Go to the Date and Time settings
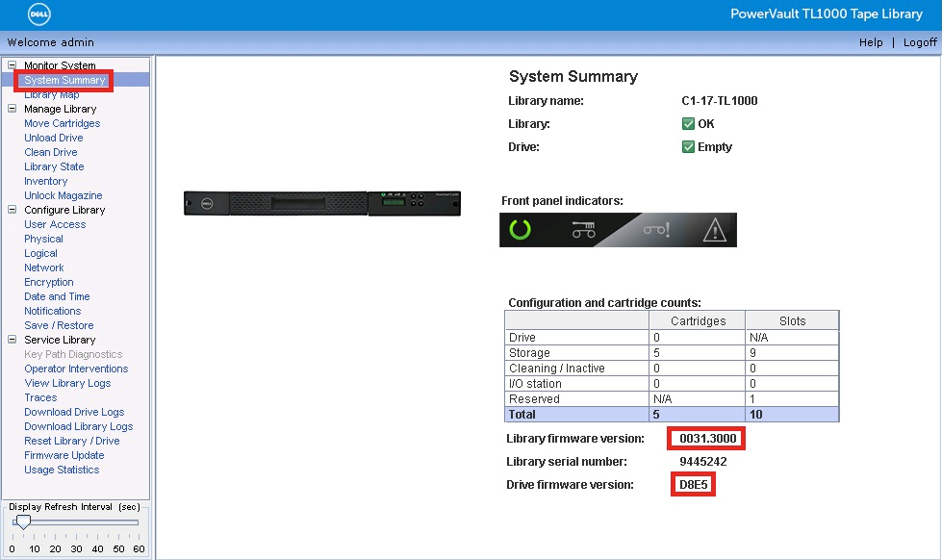The image size is (942, 560). pyautogui.click(x=57, y=295)
